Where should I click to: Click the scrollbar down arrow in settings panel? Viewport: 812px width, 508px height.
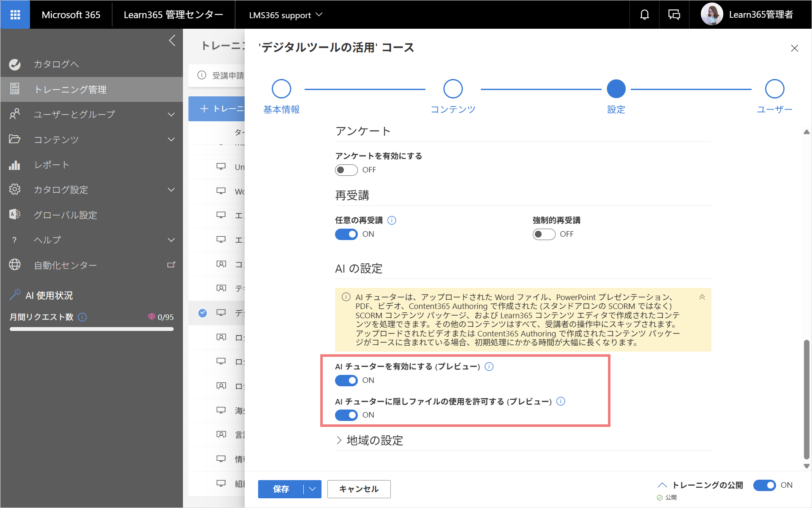coord(806,466)
